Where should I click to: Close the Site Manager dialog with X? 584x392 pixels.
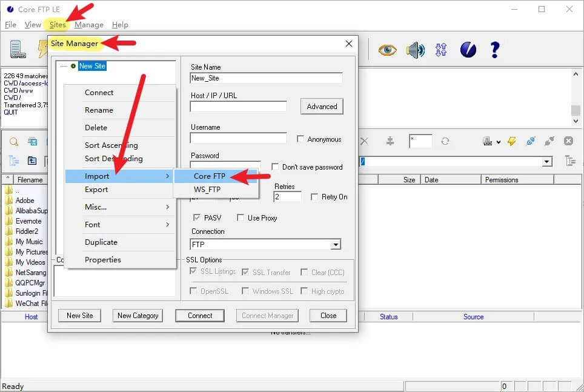pos(348,44)
